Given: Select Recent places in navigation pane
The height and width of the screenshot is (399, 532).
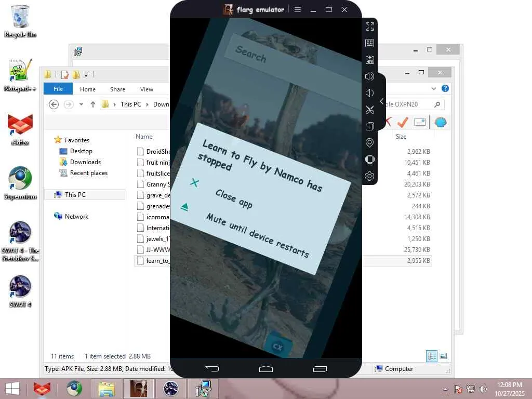Looking at the screenshot, I should tap(88, 172).
